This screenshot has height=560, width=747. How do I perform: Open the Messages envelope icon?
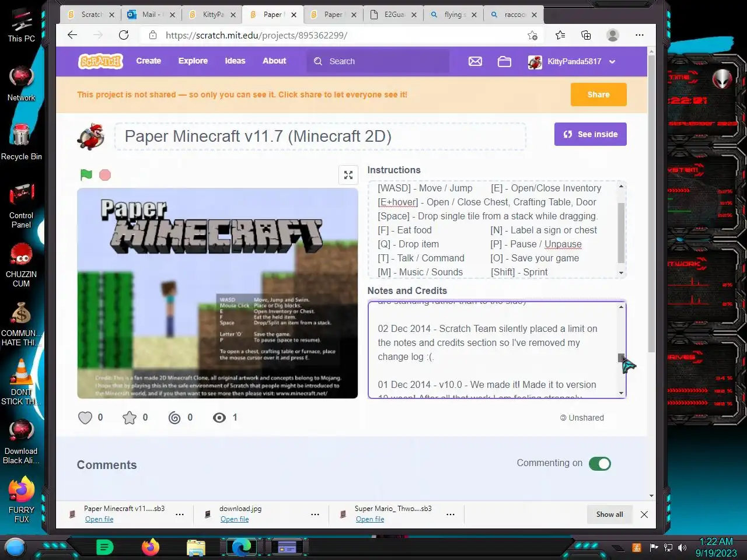click(475, 61)
